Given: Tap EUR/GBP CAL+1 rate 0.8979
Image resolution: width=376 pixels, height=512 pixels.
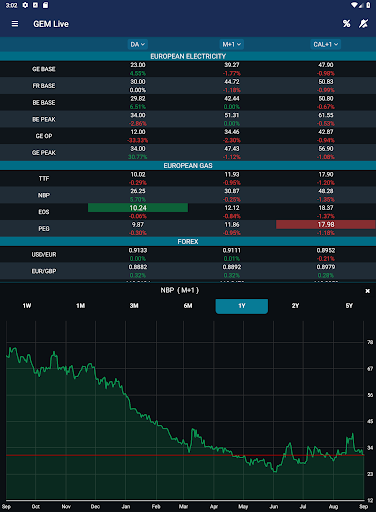Looking at the screenshot, I should point(326,267).
